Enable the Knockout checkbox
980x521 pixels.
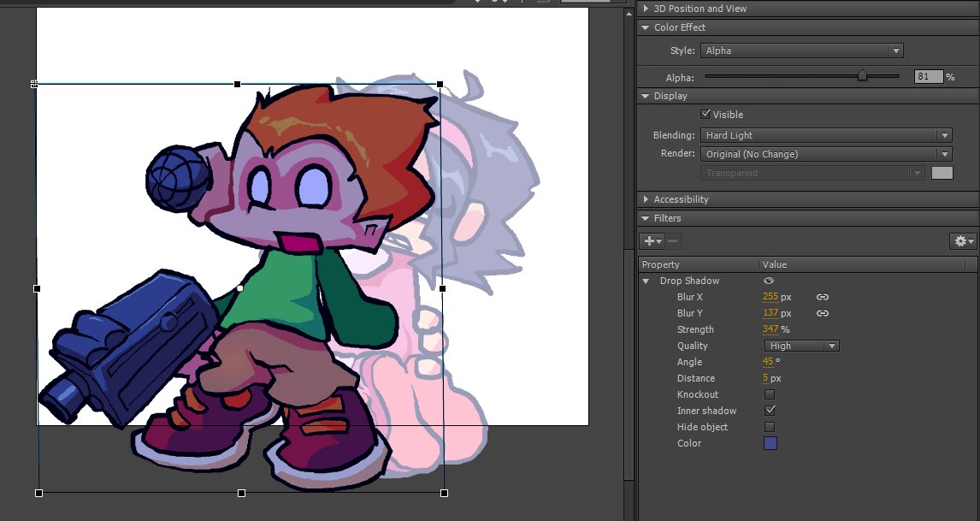pyautogui.click(x=770, y=394)
